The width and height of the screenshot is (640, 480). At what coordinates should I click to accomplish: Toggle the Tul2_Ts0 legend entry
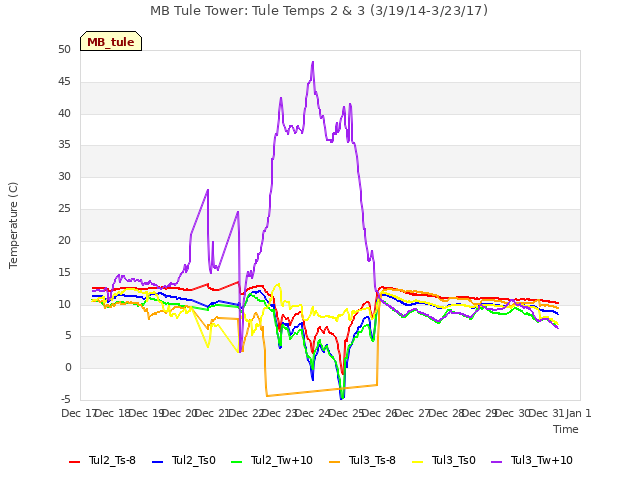184,460
